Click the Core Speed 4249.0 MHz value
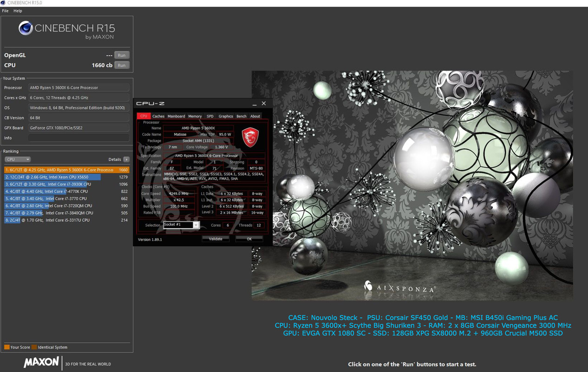Image resolution: width=588 pixels, height=372 pixels. pos(178,193)
